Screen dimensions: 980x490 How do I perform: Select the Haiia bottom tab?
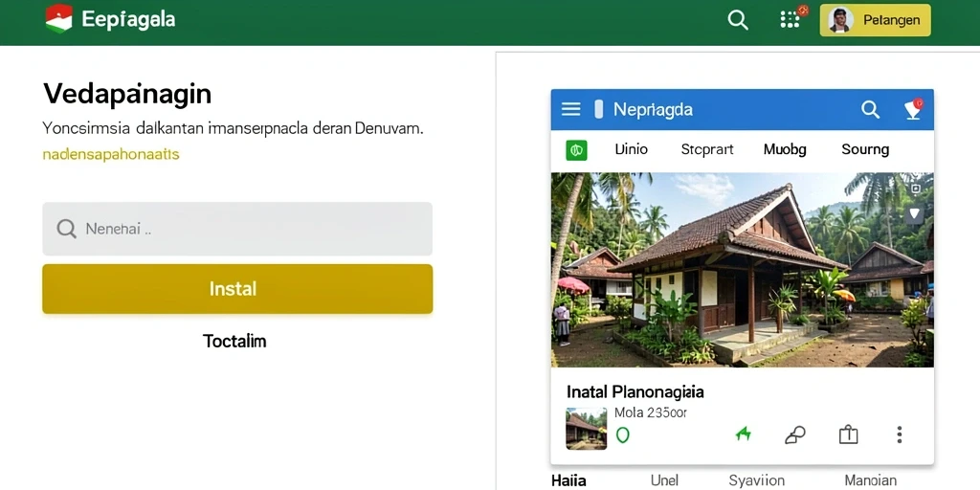[568, 480]
